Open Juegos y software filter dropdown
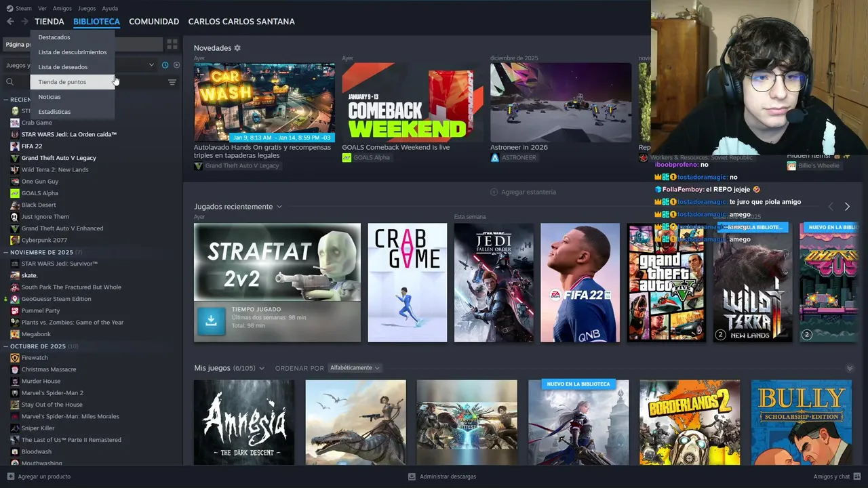This screenshot has height=488, width=868. [x=151, y=65]
